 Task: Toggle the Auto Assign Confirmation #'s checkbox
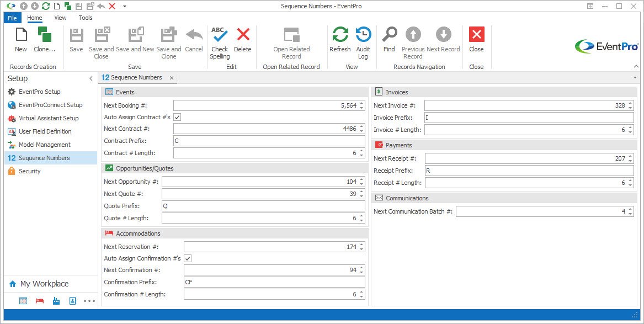point(188,258)
